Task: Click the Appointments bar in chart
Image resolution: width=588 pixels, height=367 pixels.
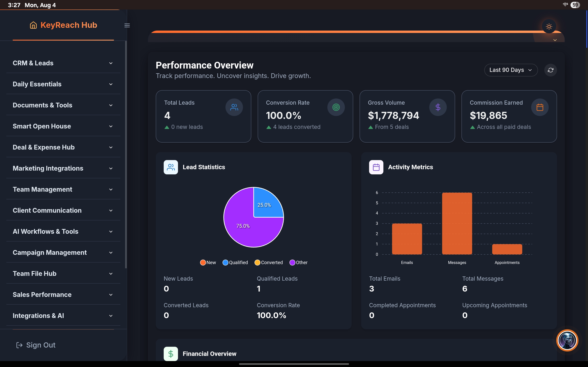Action: point(507,249)
